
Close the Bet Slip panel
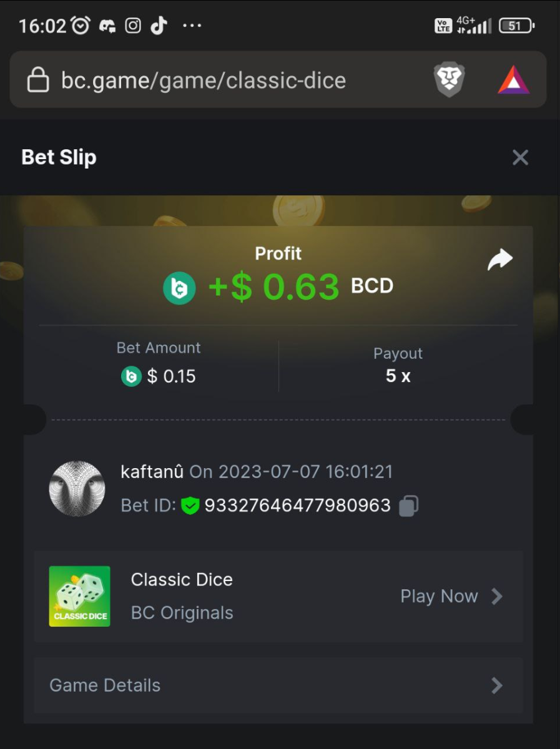[520, 157]
